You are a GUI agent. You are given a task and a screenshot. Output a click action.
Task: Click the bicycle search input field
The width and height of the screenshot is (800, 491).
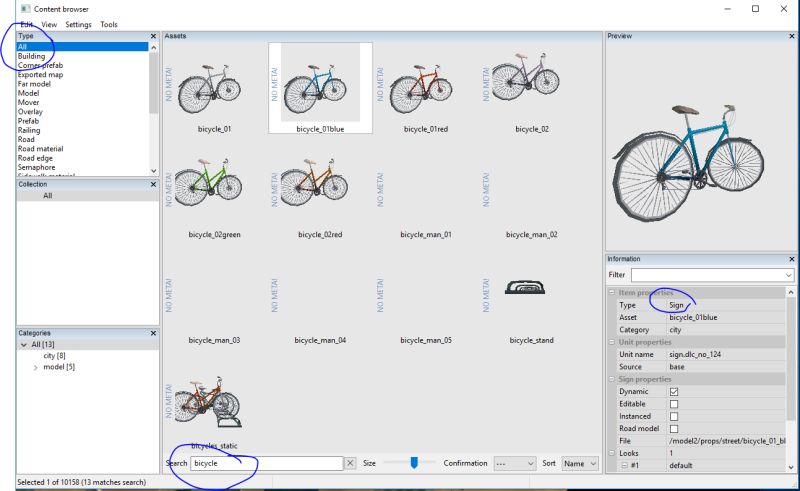[266, 463]
